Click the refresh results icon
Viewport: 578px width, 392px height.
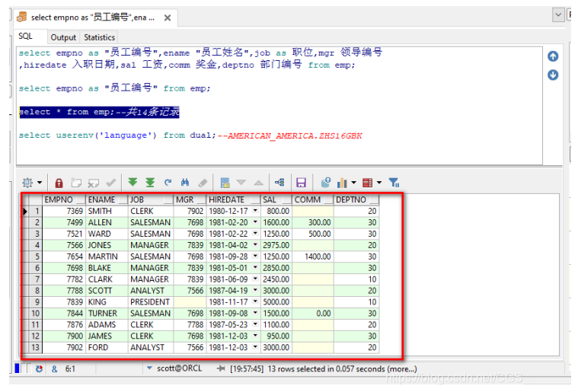[x=168, y=183]
